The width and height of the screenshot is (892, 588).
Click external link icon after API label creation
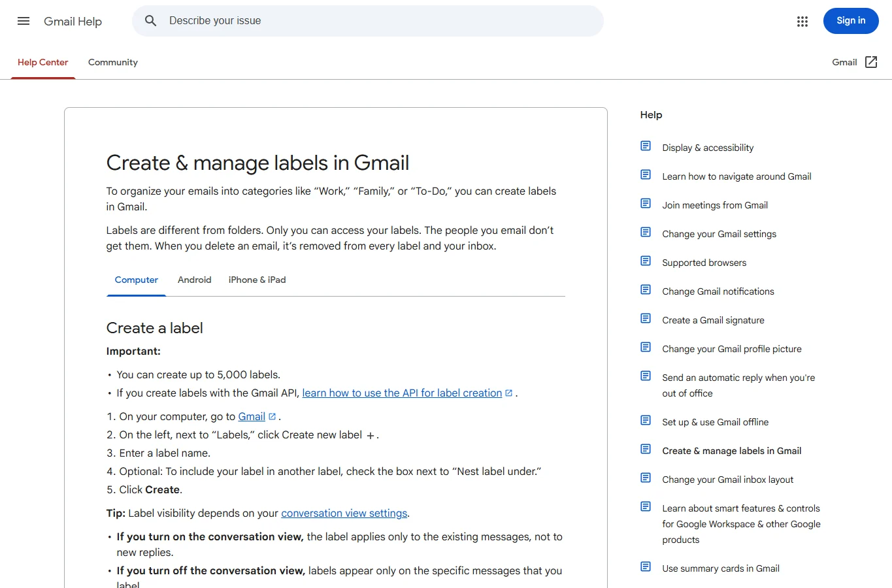(509, 393)
